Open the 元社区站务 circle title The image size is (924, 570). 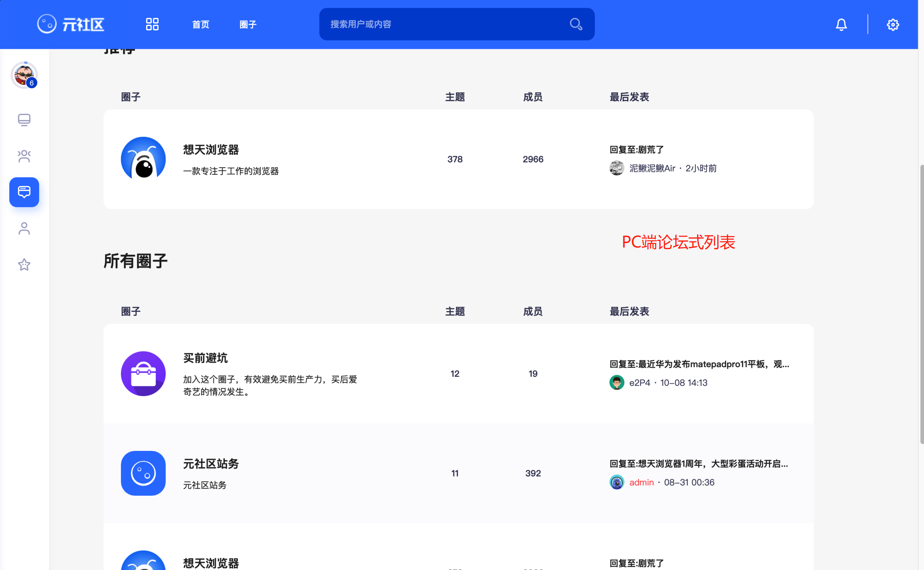[x=211, y=464]
